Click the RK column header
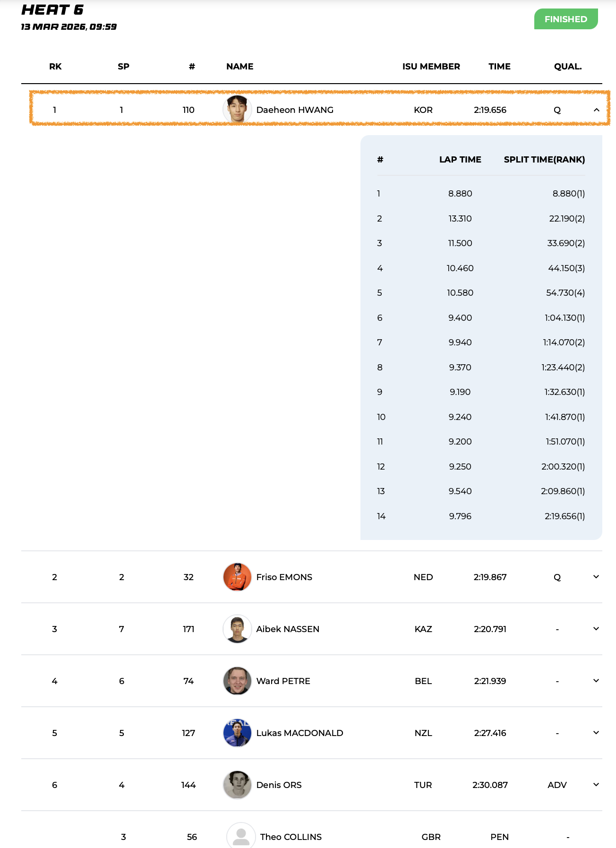The height and width of the screenshot is (848, 616). [x=55, y=67]
